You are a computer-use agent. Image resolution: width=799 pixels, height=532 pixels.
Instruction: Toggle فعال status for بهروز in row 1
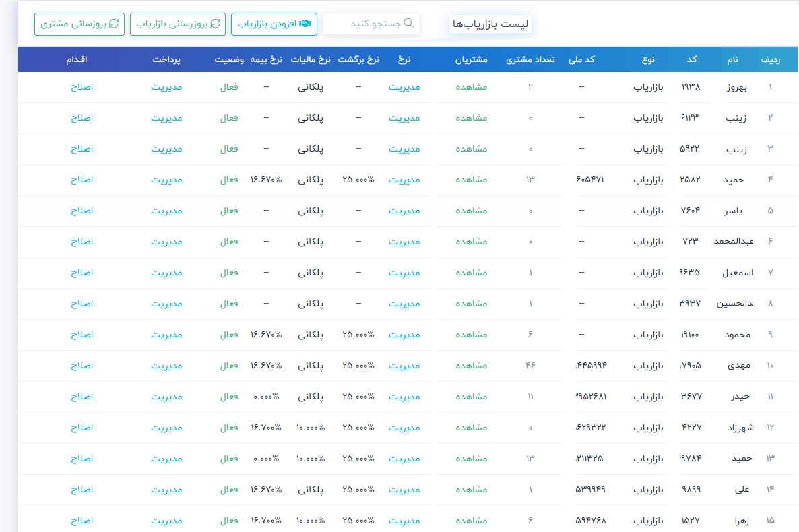[x=229, y=87]
